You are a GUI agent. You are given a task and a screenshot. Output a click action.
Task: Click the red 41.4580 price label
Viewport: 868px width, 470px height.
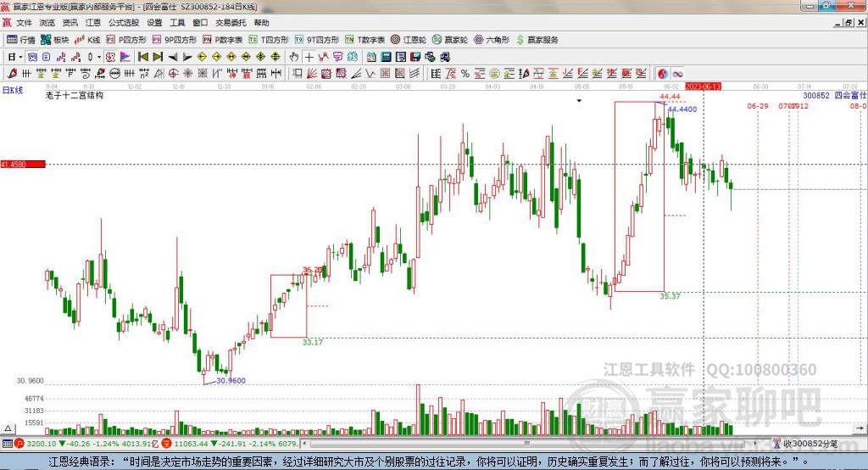point(23,164)
